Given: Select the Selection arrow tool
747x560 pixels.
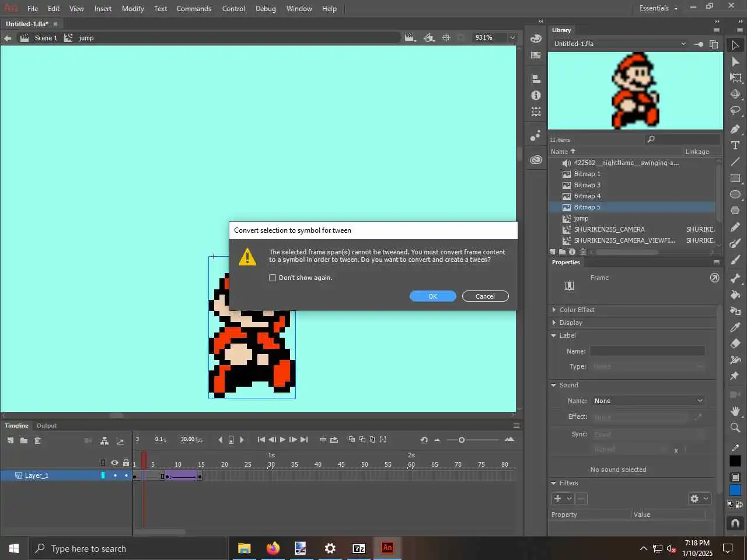Looking at the screenshot, I should point(735,45).
